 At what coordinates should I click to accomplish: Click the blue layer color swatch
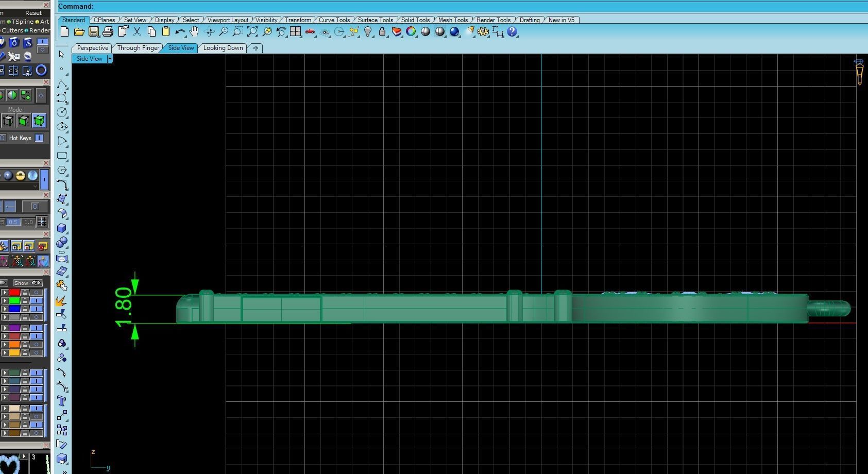[x=14, y=309]
